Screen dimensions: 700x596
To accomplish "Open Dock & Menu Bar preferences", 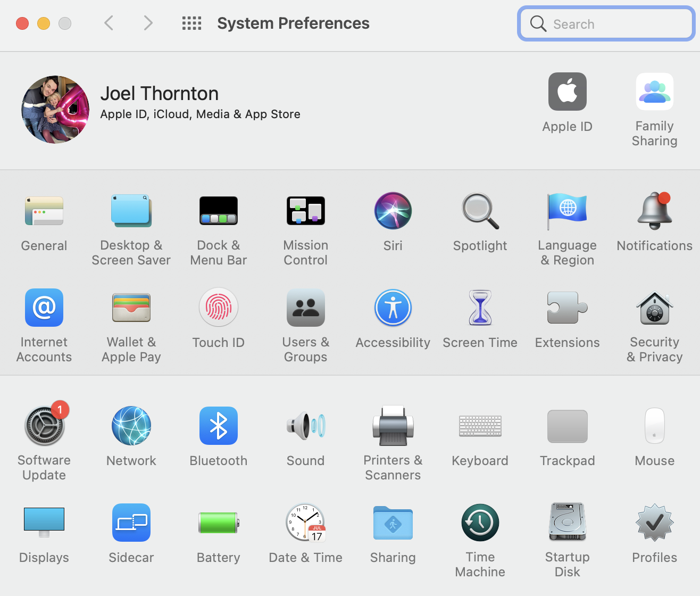I will click(219, 211).
